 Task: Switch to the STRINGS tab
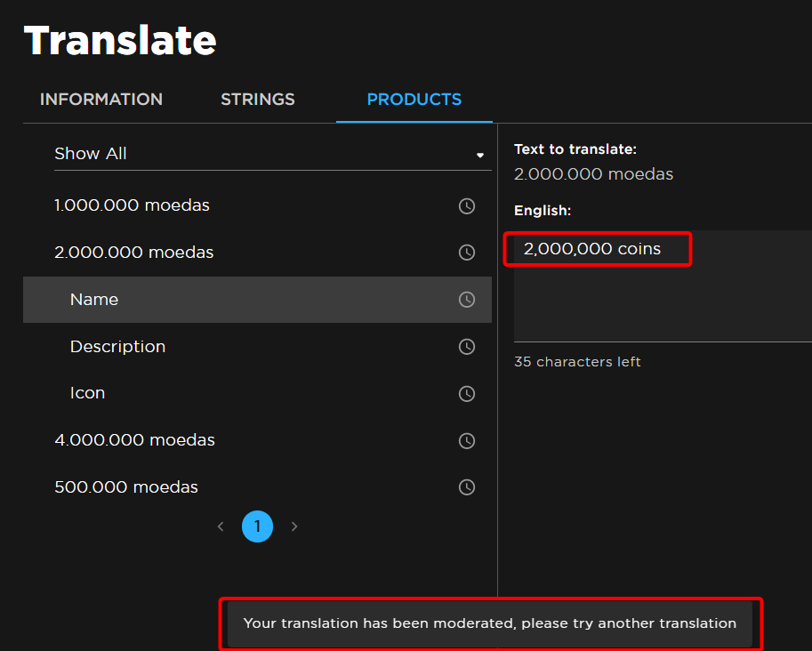tap(257, 100)
